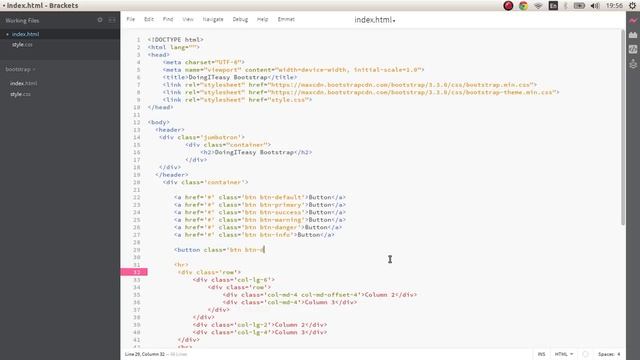
Task: Click the btn-primary anchor line 23
Action: (x=260, y=205)
